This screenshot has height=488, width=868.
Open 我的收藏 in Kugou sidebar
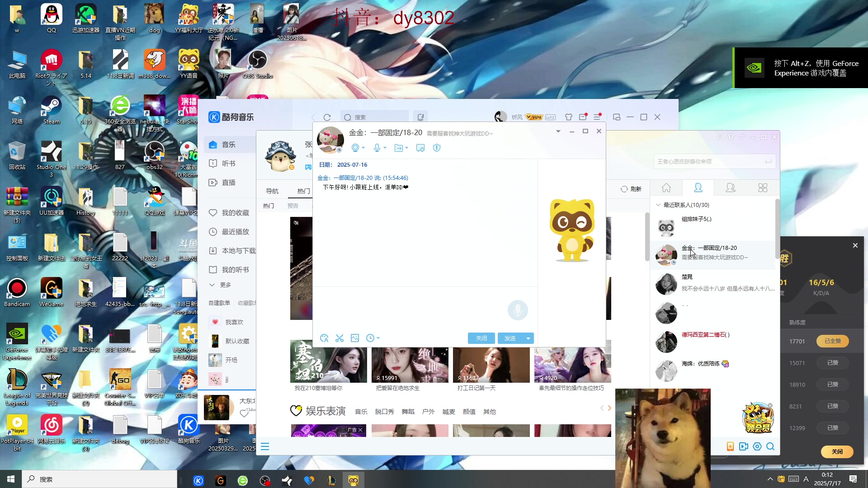(x=230, y=213)
